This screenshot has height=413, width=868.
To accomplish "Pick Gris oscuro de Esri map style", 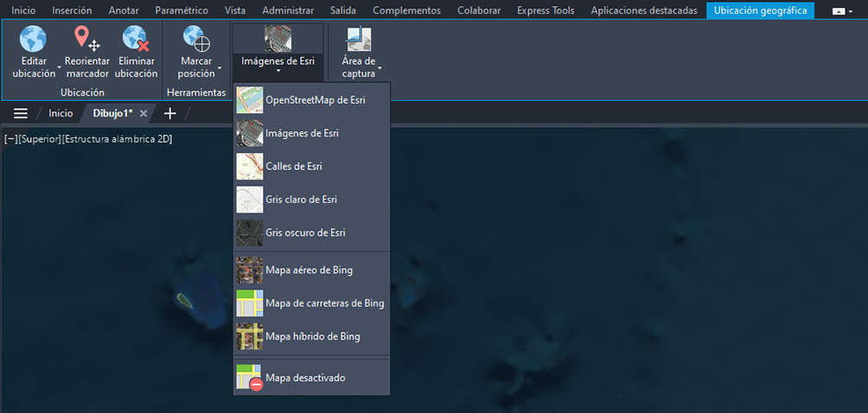I will [312, 232].
